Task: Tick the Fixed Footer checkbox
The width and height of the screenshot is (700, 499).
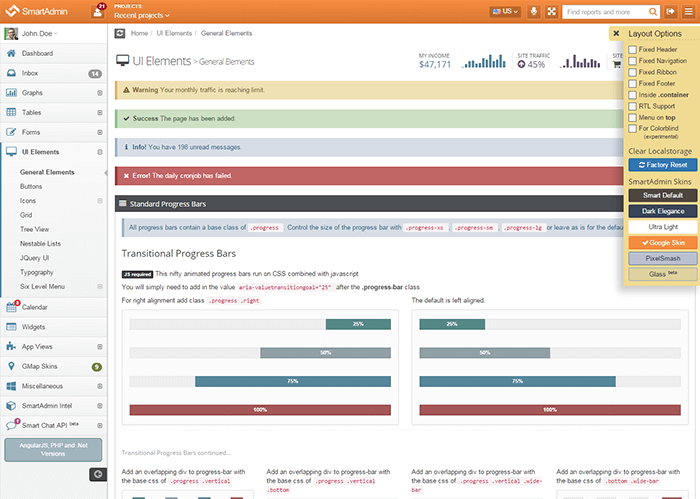Action: [632, 83]
